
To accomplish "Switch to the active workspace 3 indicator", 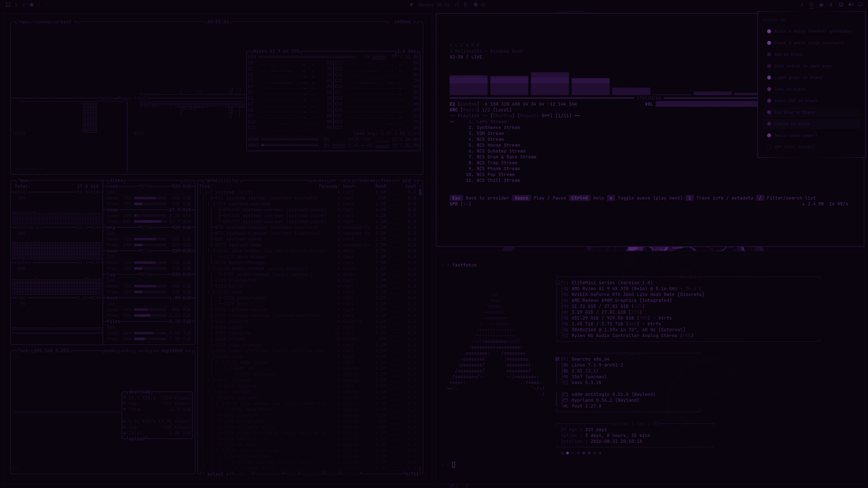I will 31,5.
